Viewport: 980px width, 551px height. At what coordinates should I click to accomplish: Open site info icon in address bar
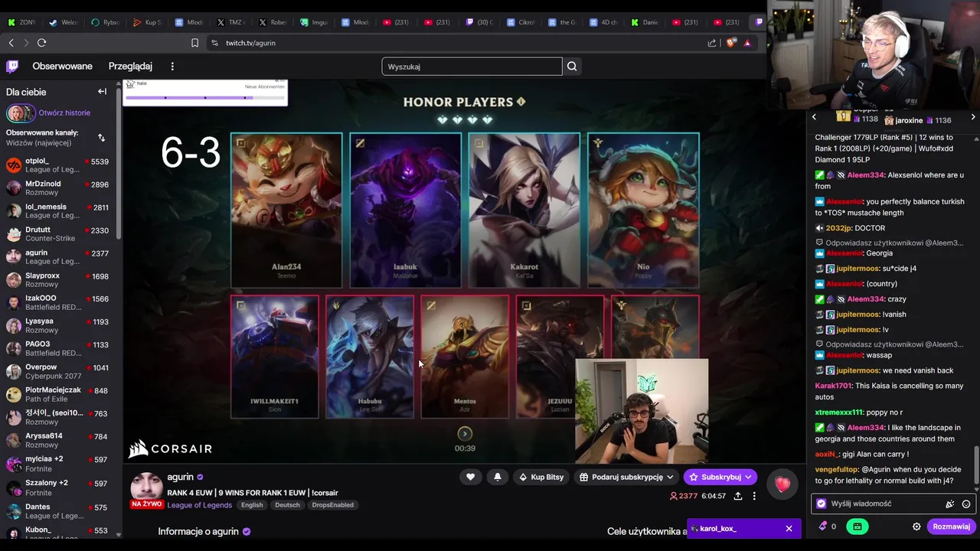[214, 43]
